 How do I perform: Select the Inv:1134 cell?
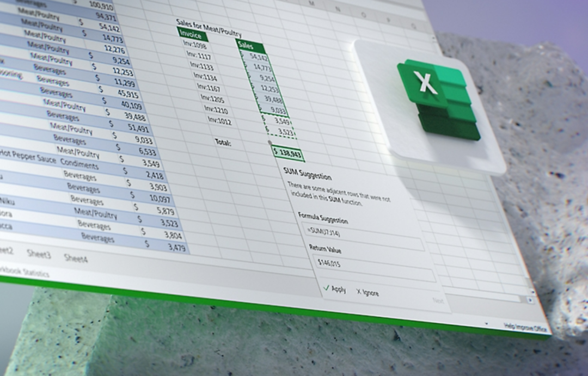tap(205, 77)
